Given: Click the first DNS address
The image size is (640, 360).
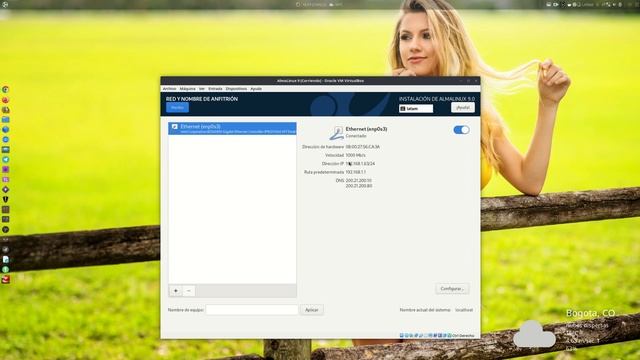Looking at the screenshot, I should click(x=359, y=180).
